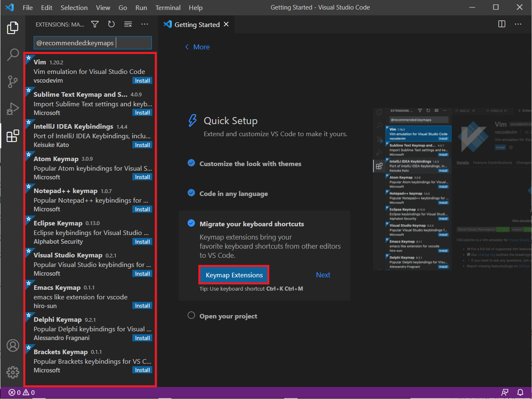Click the filter extensions funnel icon
The image size is (532, 399).
tap(95, 24)
